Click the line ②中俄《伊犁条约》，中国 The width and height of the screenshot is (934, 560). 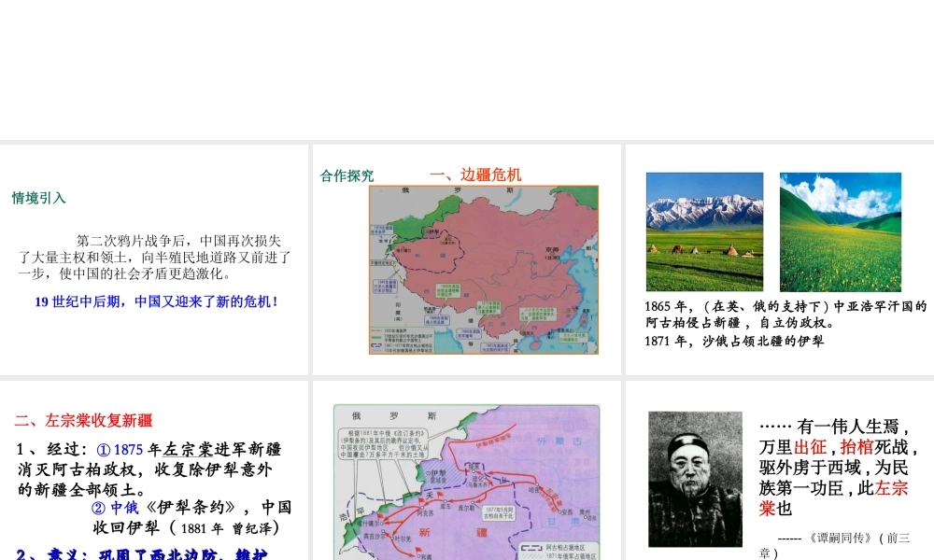(191, 508)
